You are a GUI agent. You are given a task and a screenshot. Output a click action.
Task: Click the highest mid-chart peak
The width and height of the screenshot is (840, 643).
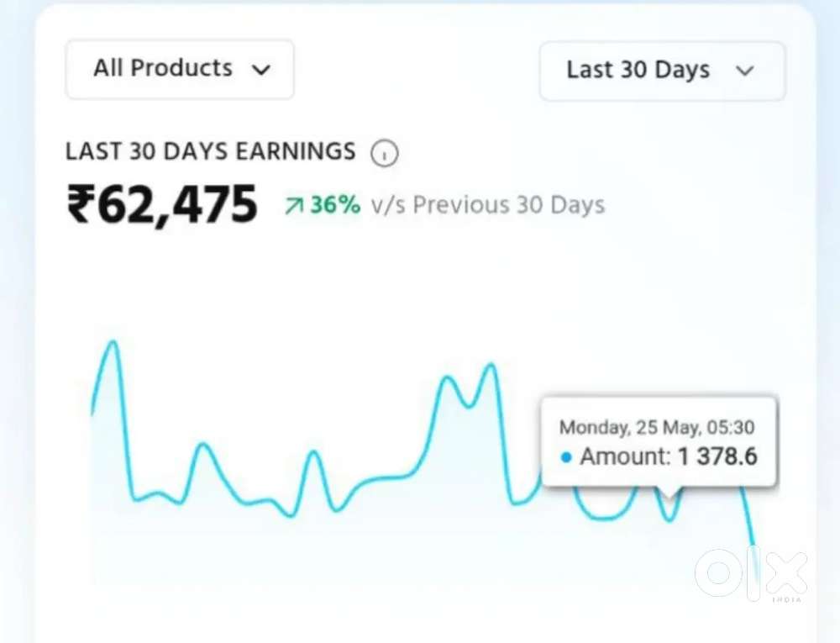pos(491,367)
